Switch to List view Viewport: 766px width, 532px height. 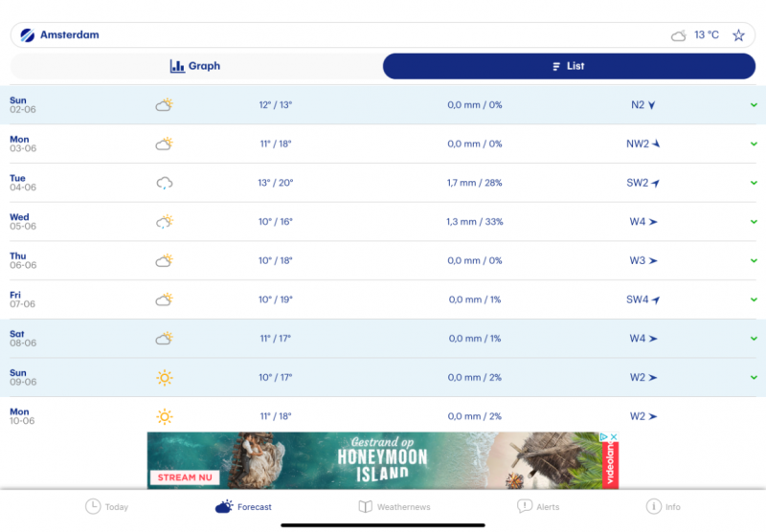coord(569,66)
